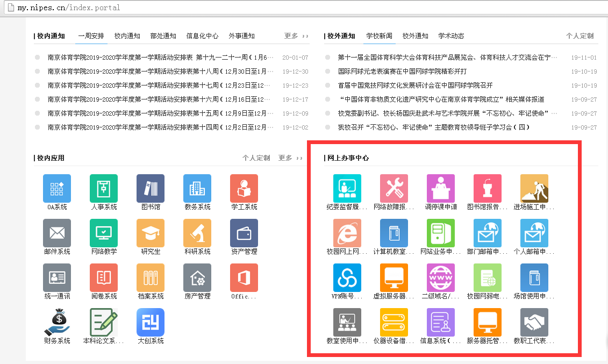Open the 个人邮箱申请 icon
The image size is (608, 364).
coord(534,233)
